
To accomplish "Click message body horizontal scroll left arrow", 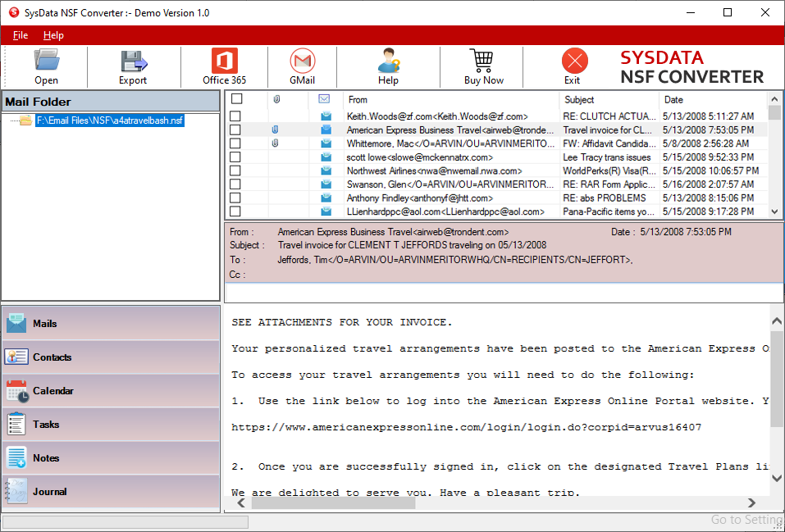I will point(241,503).
